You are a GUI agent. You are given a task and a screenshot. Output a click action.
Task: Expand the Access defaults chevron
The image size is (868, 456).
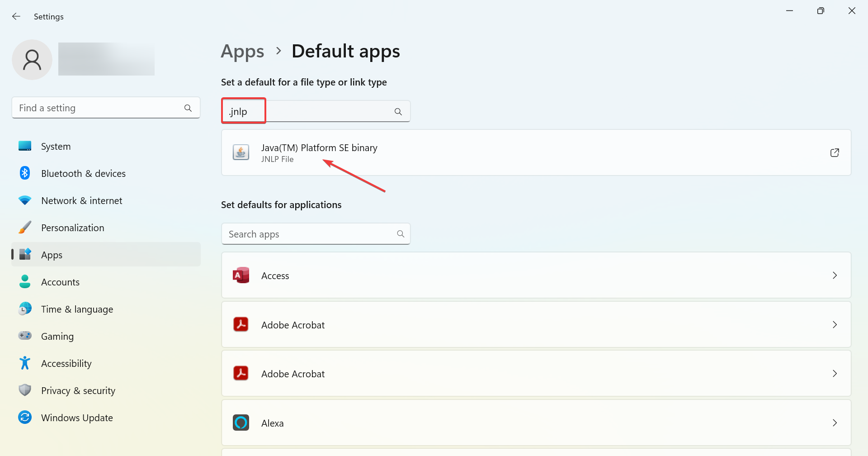(835, 275)
